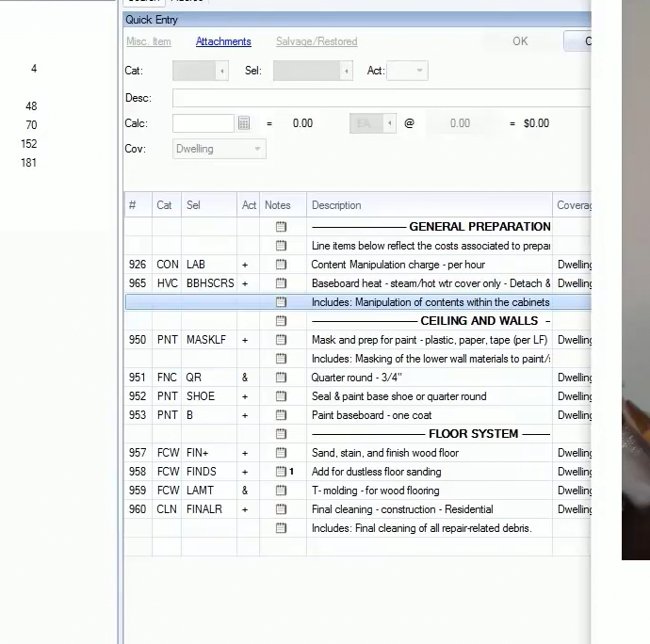Open notes icon for line 951 FNC QR
The image size is (650, 644).
(x=281, y=378)
